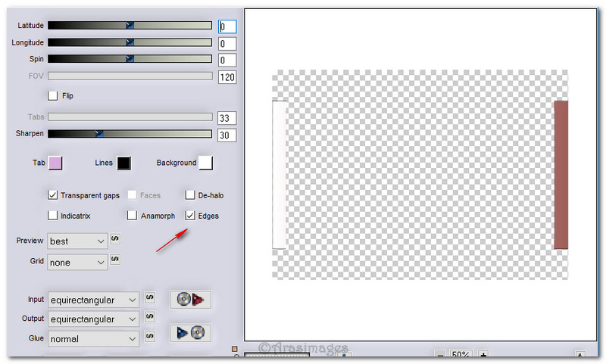Click the reset icon beside Preview dropdown
The height and width of the screenshot is (364, 606).
click(115, 239)
